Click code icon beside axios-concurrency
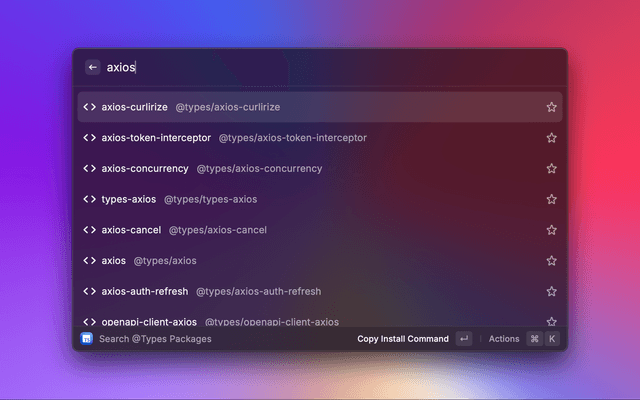This screenshot has width=640, height=400. tap(89, 169)
